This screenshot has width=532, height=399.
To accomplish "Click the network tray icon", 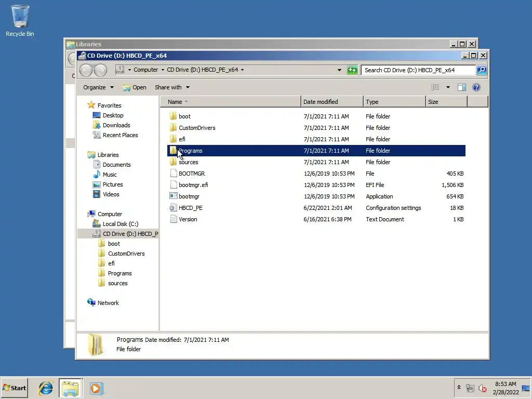I will (470, 388).
